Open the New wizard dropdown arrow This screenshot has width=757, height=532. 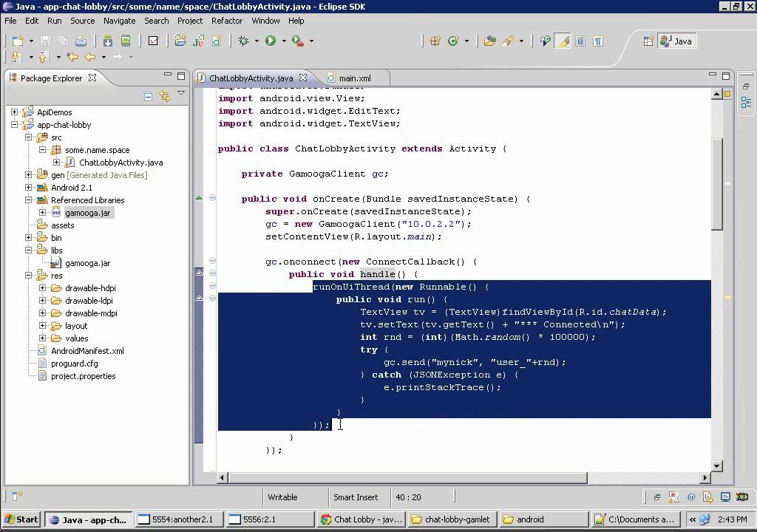coord(31,41)
